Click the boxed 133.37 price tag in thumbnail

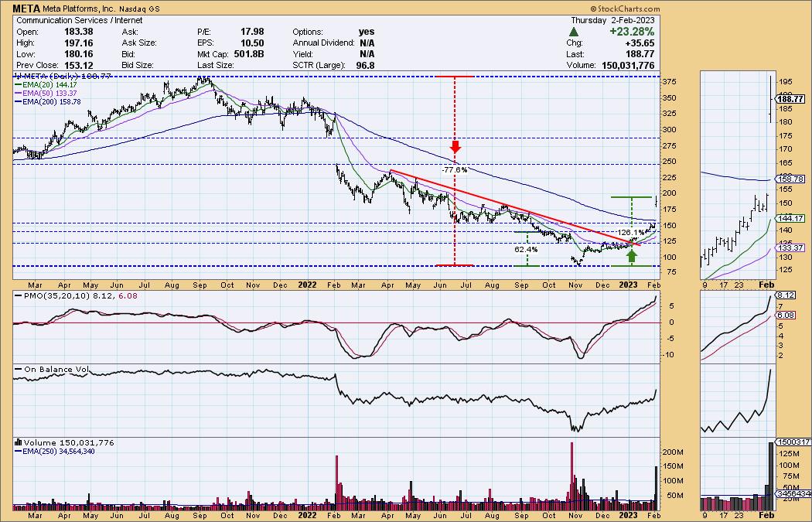pos(790,248)
